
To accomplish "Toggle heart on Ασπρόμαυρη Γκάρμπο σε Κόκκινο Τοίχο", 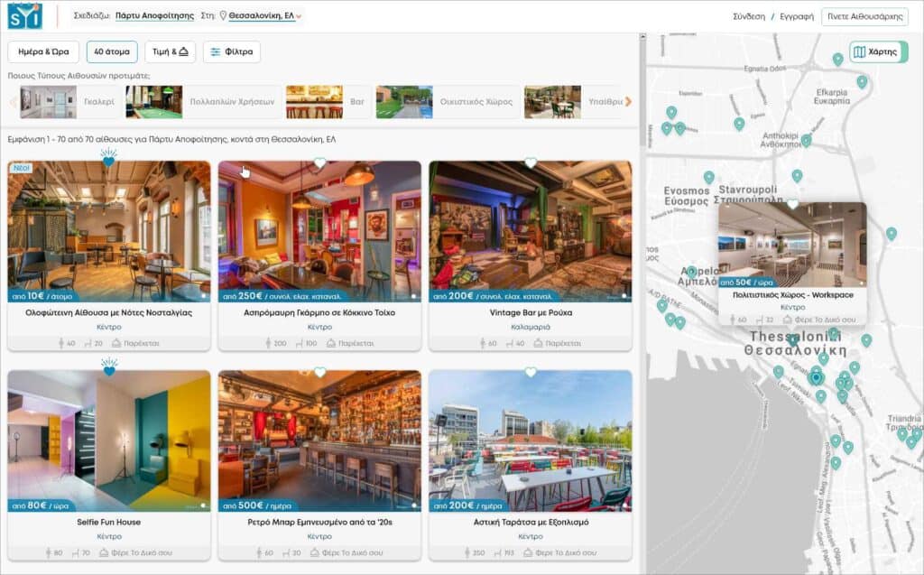I will pos(320,162).
